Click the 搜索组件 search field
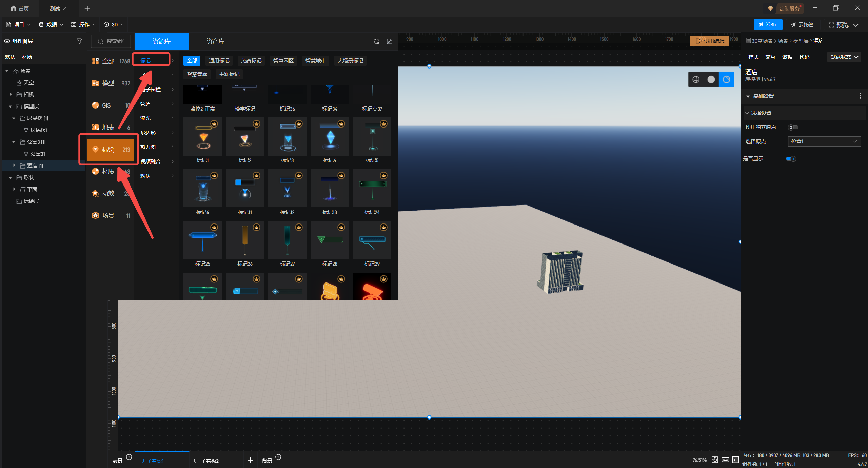Viewport: 868px width, 468px height. [111, 41]
